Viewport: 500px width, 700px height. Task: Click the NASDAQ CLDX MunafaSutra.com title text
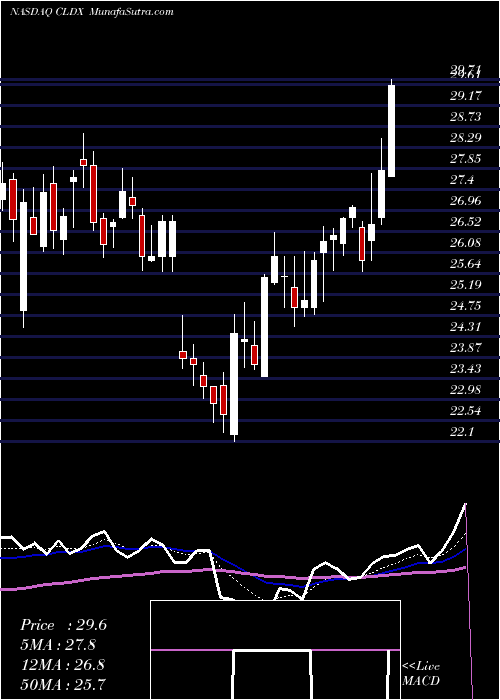pyautogui.click(x=92, y=12)
